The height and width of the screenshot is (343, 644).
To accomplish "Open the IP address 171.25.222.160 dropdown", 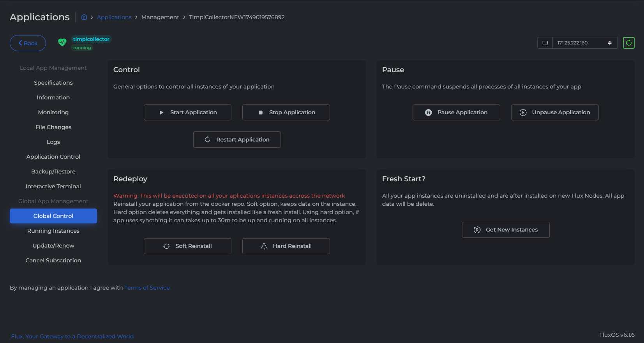I will coord(584,43).
